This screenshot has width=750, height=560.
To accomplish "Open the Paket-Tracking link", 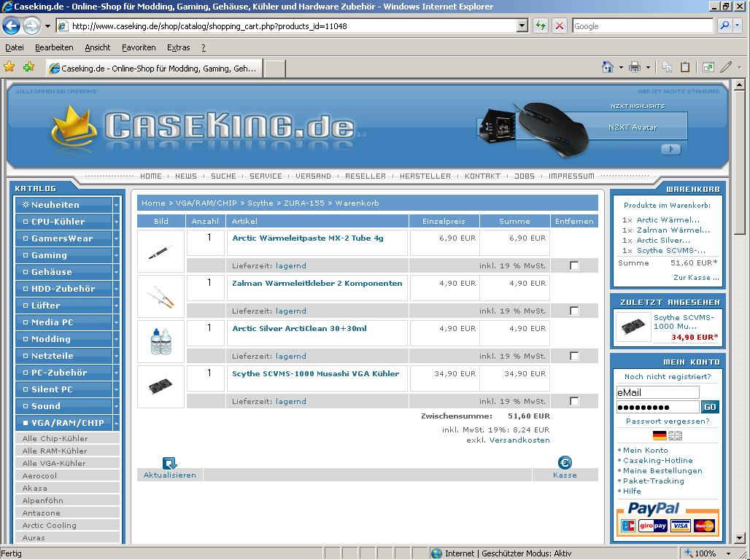I will pos(654,481).
